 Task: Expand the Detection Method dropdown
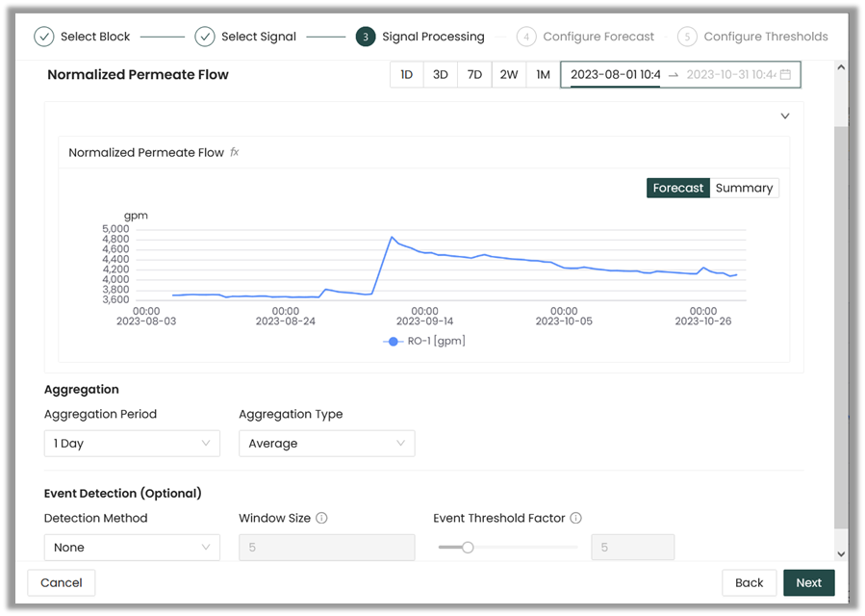pos(132,547)
